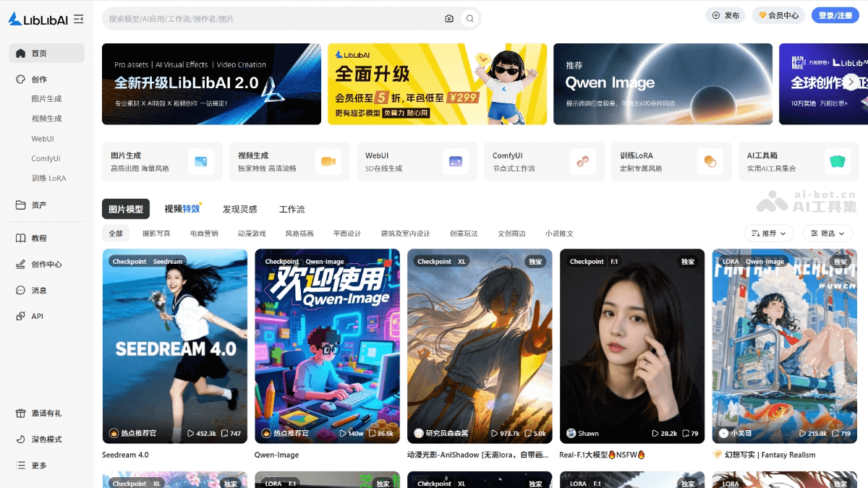Collapse the sidebar using the hamburger icon
868x488 pixels.
click(x=80, y=19)
